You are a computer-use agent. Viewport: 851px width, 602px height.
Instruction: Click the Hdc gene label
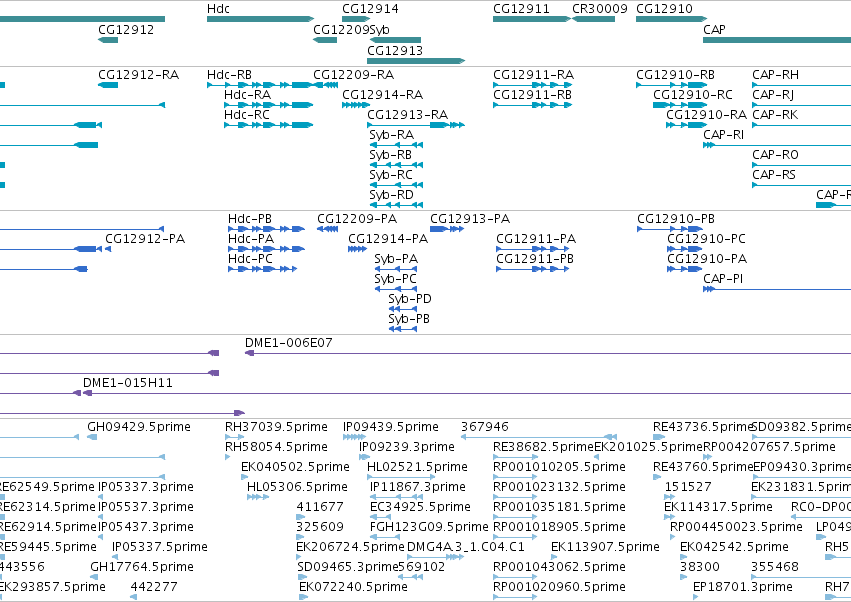[218, 9]
